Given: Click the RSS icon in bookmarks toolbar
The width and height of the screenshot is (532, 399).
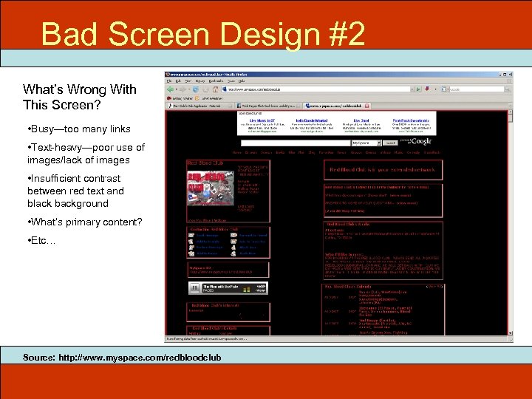Looking at the screenshot, I should pos(197,98).
